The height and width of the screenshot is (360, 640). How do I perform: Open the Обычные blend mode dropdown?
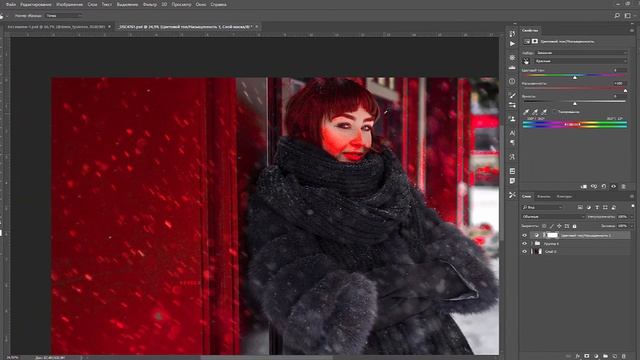tap(553, 217)
